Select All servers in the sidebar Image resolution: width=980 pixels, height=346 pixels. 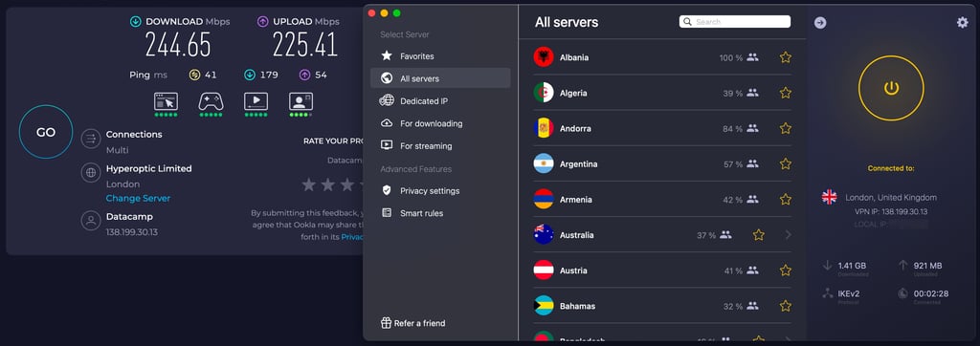pos(440,78)
